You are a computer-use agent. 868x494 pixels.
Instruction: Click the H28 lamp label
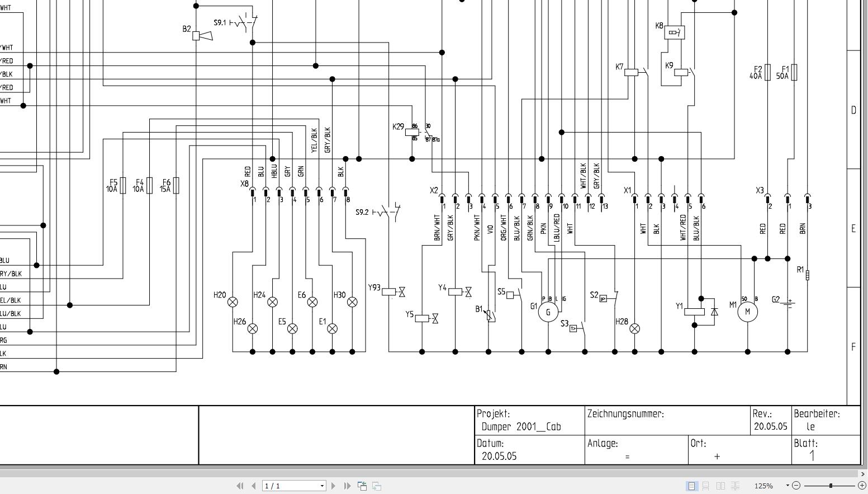click(x=622, y=322)
